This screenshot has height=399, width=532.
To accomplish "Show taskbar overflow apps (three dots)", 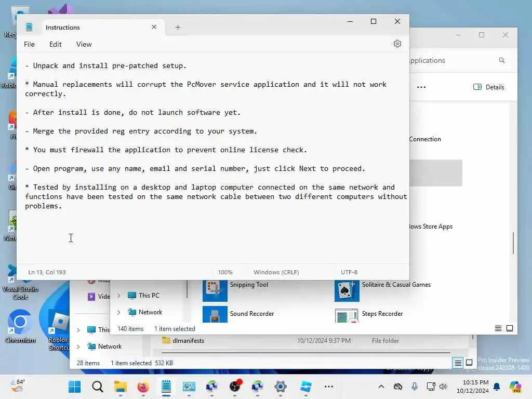I will click(x=328, y=387).
